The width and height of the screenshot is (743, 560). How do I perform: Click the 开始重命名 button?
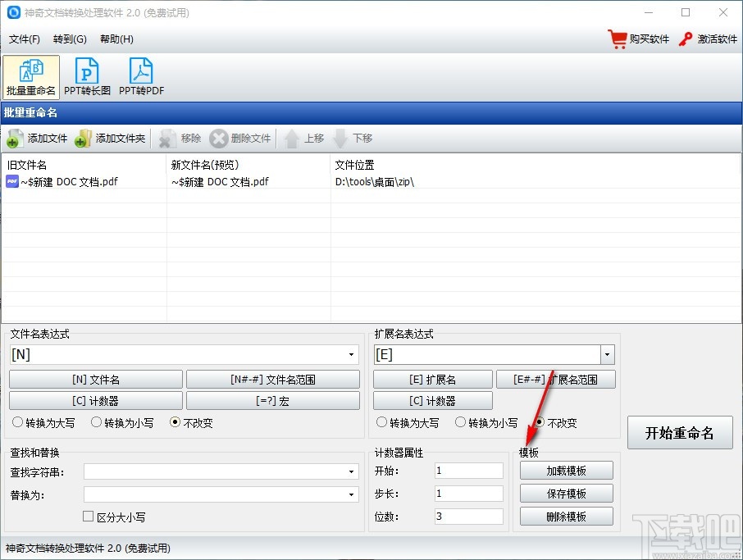[x=680, y=433]
